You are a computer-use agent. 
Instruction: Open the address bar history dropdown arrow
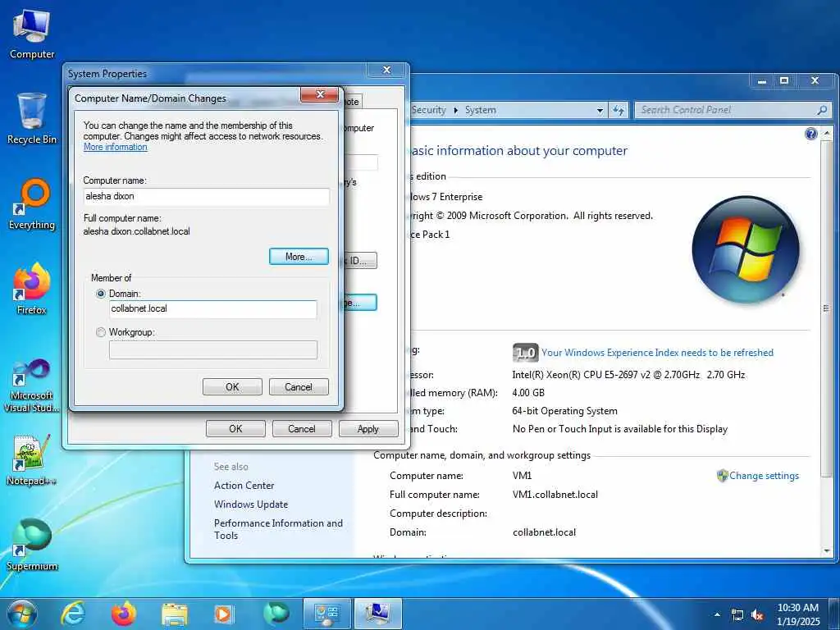pos(600,111)
